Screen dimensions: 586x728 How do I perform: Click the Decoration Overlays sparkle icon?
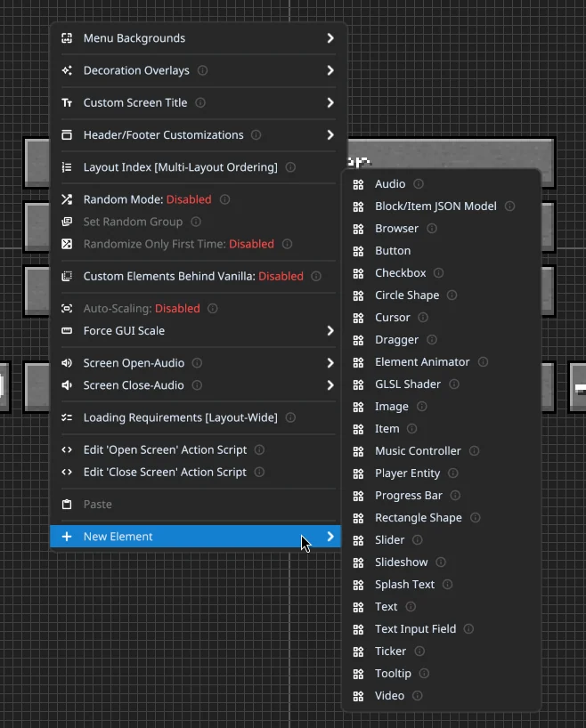pyautogui.click(x=67, y=70)
